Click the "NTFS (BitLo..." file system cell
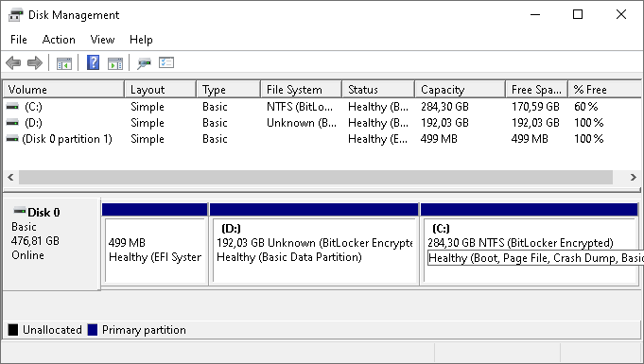The image size is (644, 364). 300,107
